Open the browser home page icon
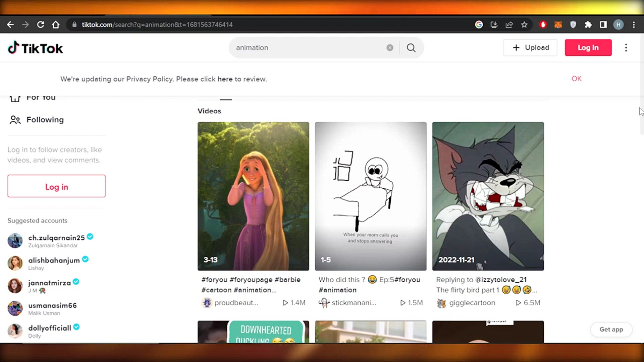Image resolution: width=644 pixels, height=362 pixels. click(x=56, y=24)
